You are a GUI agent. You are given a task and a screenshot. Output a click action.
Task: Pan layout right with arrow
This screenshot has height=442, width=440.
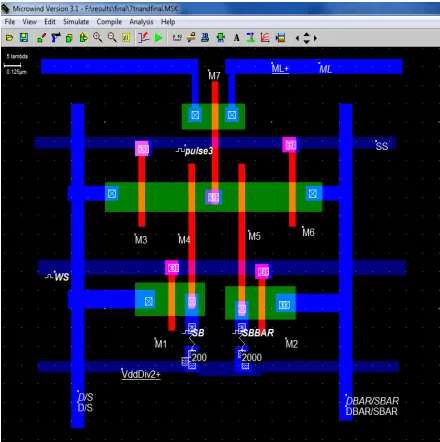coord(315,38)
